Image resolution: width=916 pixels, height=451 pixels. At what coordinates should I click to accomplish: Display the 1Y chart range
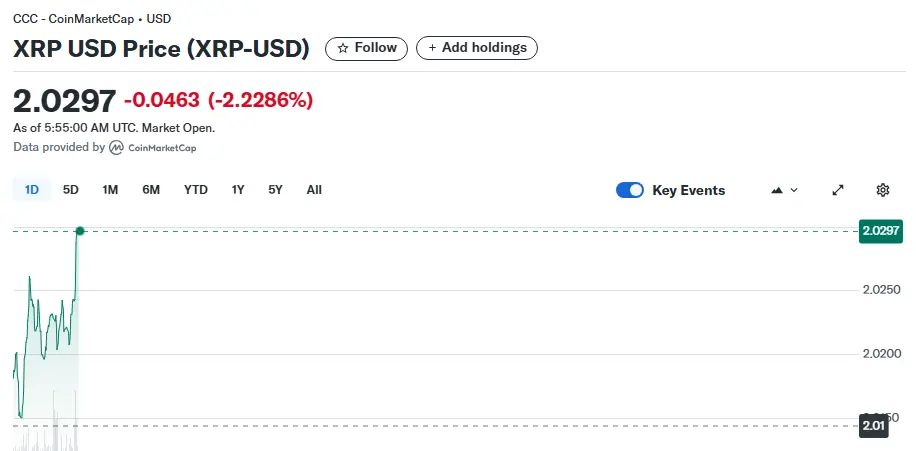pyautogui.click(x=238, y=190)
